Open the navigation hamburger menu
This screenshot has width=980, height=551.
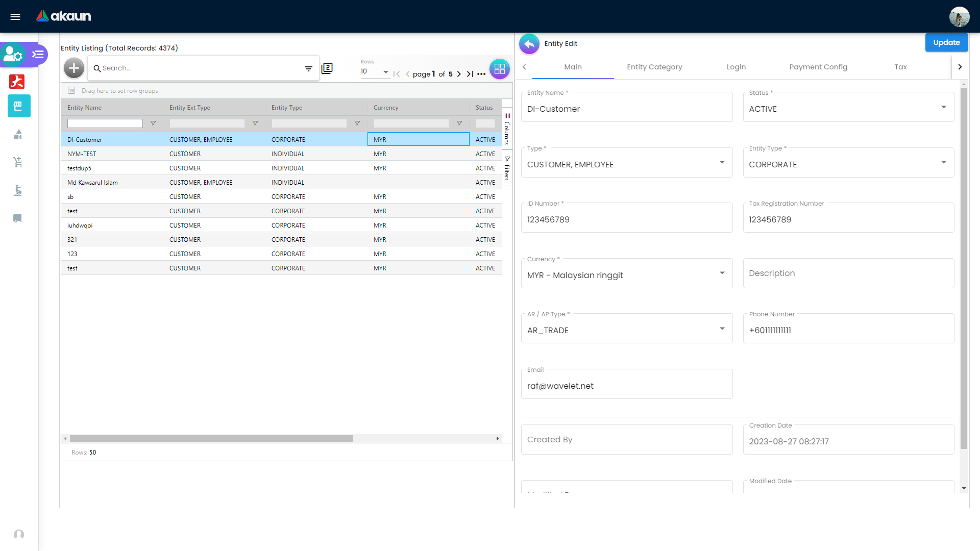tap(15, 16)
